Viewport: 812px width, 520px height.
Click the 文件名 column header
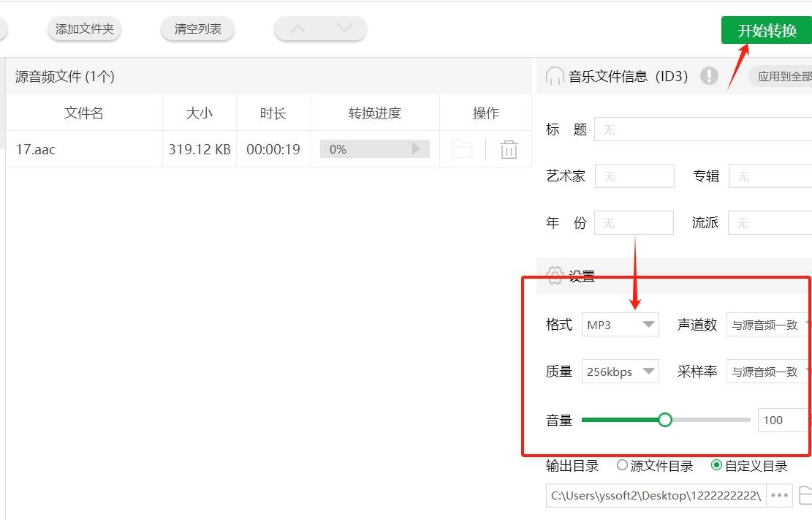point(84,113)
